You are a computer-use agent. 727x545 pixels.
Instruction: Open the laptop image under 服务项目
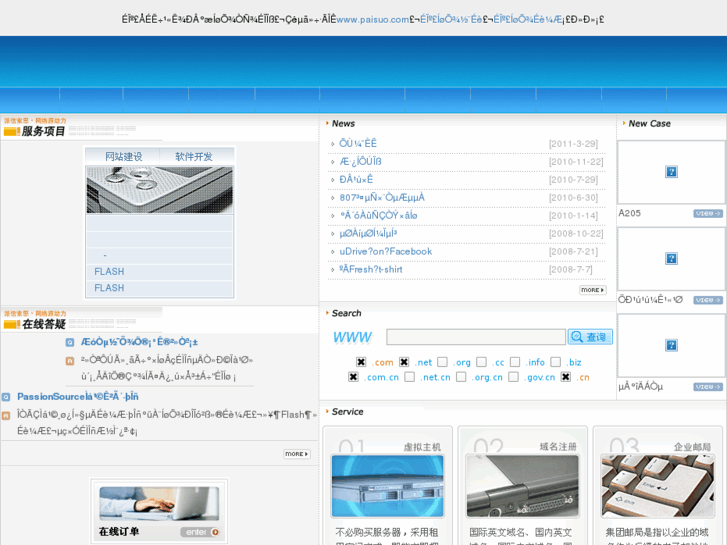point(159,190)
